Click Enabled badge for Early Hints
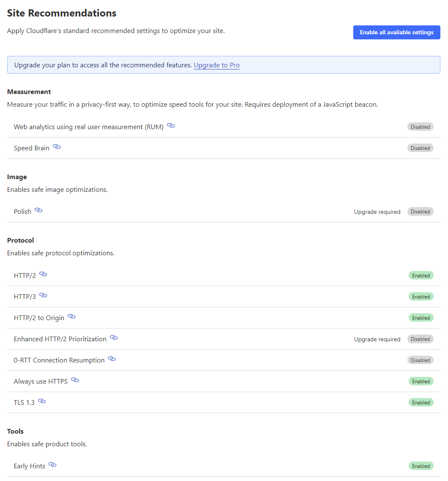This screenshot has height=481, width=448. [x=421, y=466]
